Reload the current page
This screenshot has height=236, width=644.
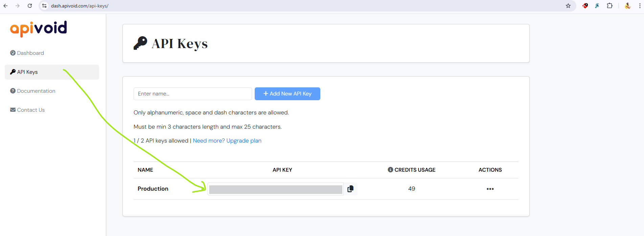tap(30, 6)
